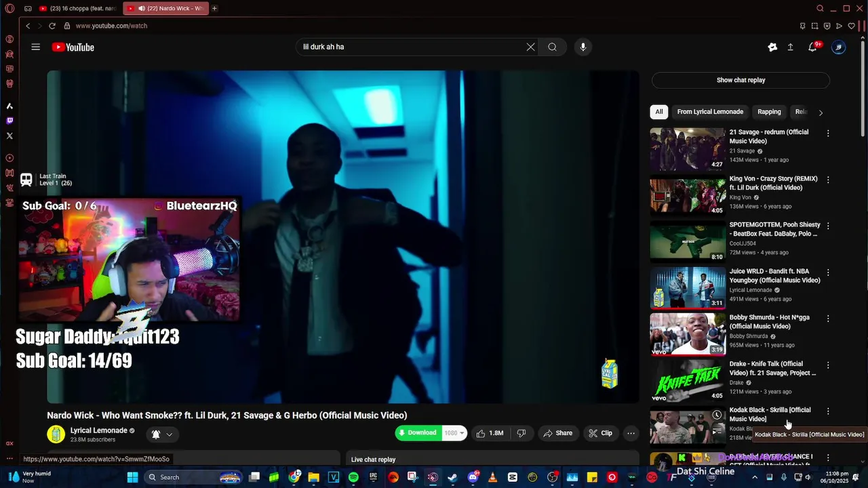Expand the 1080 quality download dropdown
868x488 pixels.
(454, 433)
